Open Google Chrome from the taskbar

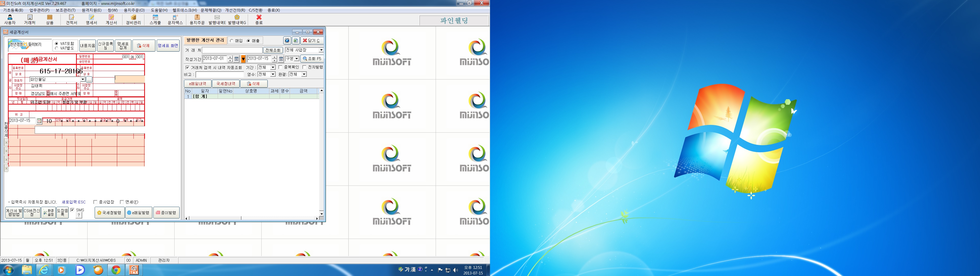tap(116, 270)
